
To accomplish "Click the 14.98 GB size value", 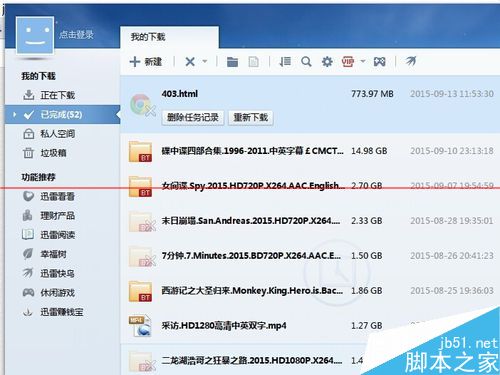I will tap(369, 151).
